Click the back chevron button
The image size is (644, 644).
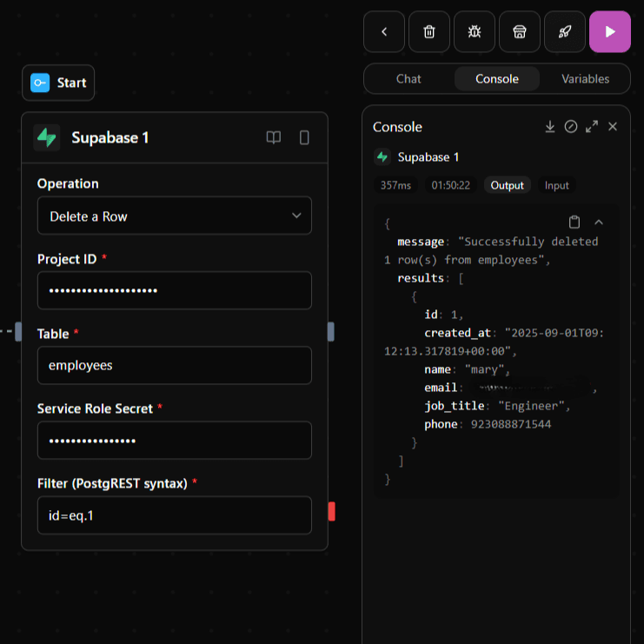[x=384, y=32]
